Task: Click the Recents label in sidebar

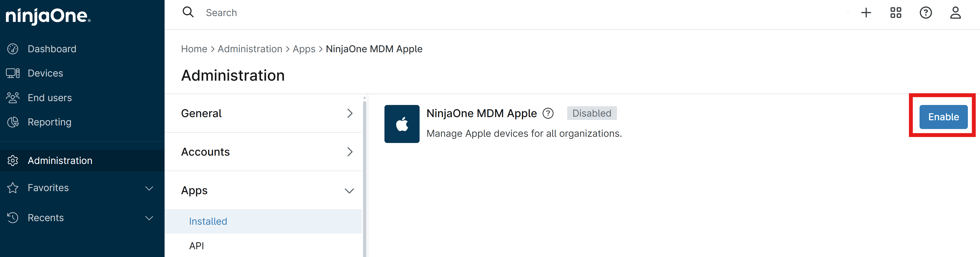Action: [x=46, y=217]
